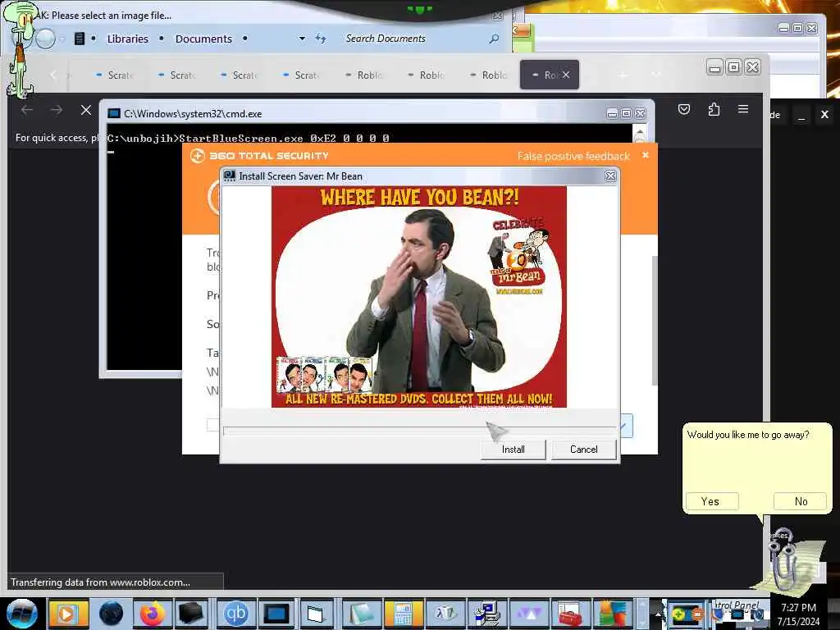Screen dimensions: 840x630
Task: Close the Install Screen Saver dialog
Action: tap(610, 176)
